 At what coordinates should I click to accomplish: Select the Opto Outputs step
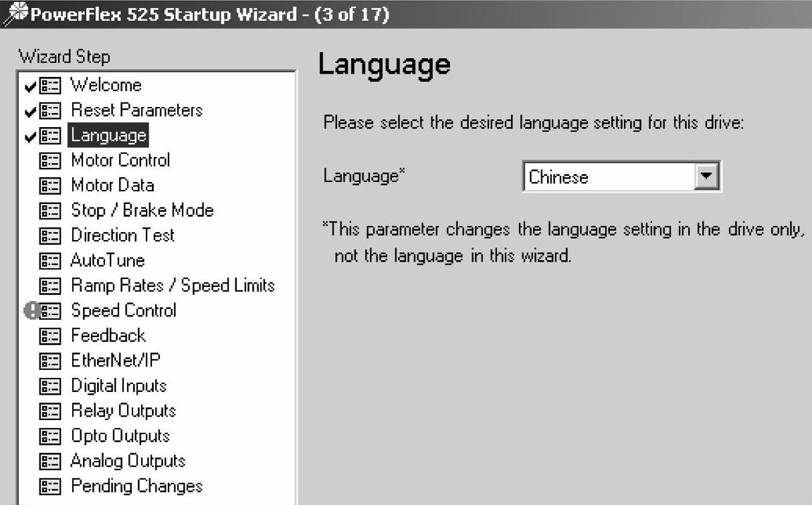click(120, 436)
